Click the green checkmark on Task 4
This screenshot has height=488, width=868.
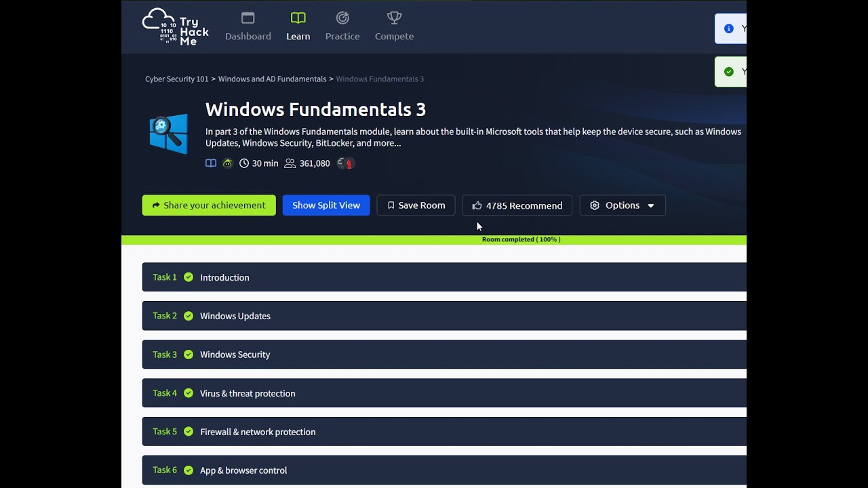tap(189, 393)
